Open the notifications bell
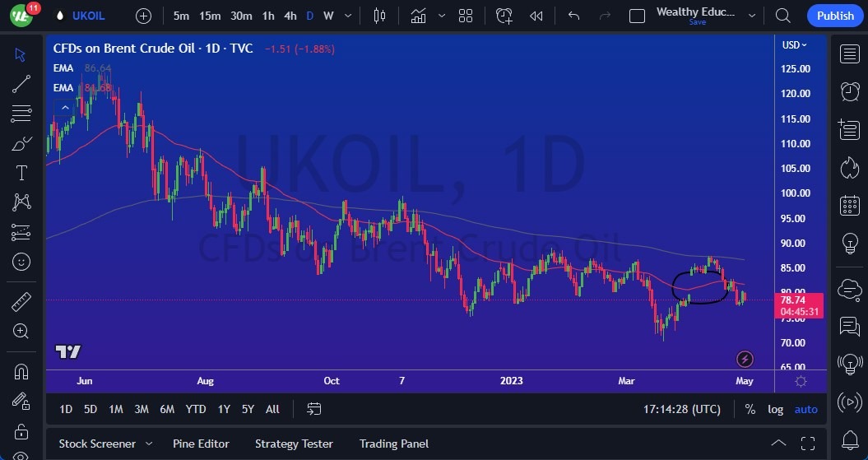 coord(849,440)
